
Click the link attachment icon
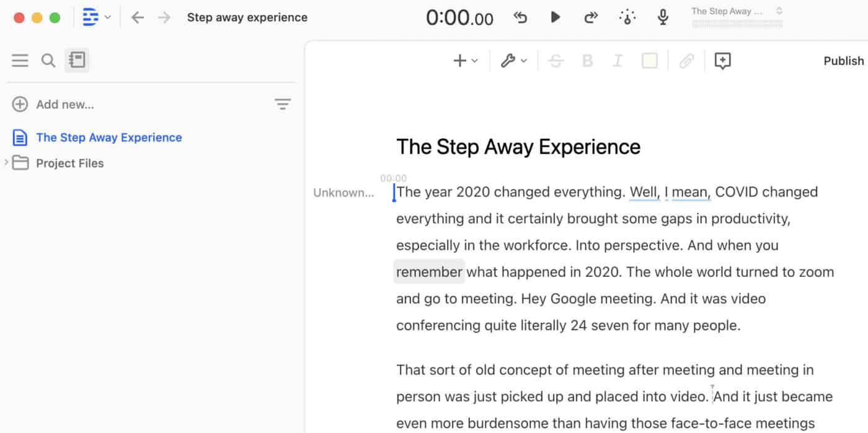(686, 61)
